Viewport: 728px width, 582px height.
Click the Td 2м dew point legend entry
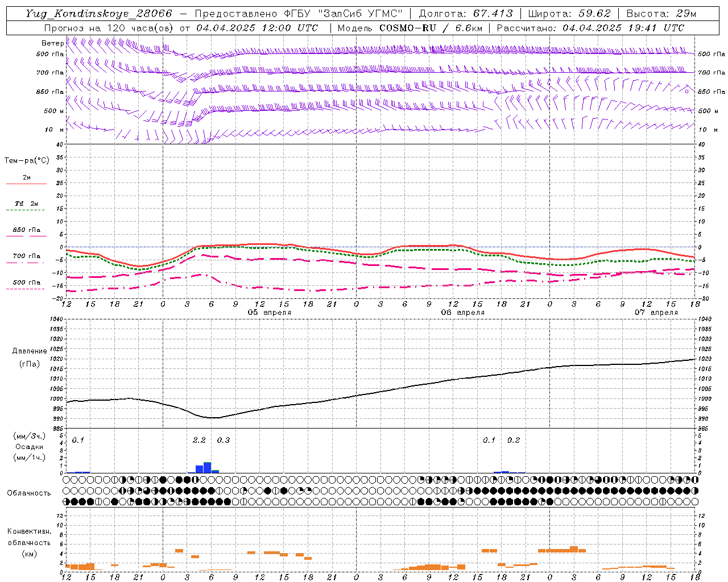(x=27, y=203)
